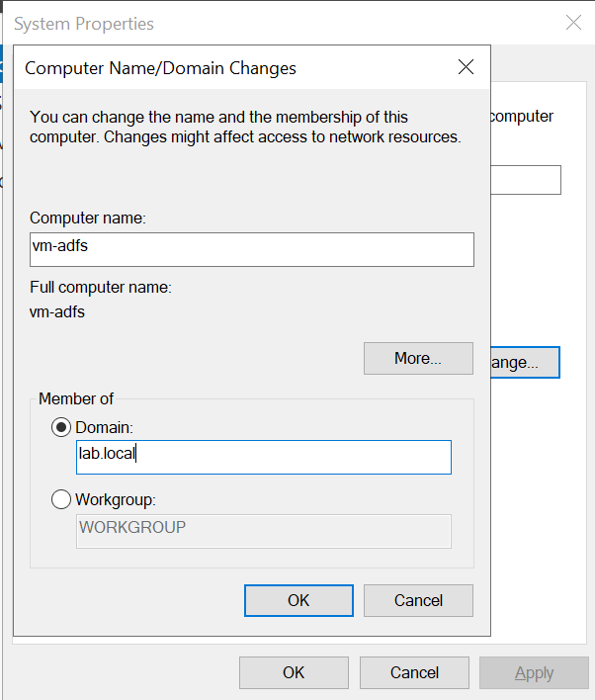Click Cancel in the System Properties window

[414, 672]
